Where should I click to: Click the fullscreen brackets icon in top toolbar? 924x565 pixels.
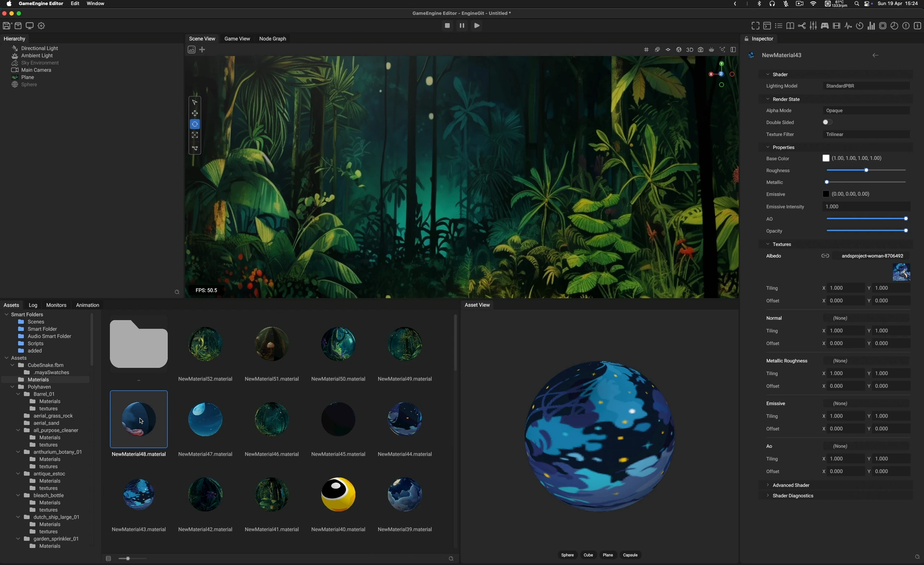point(755,26)
